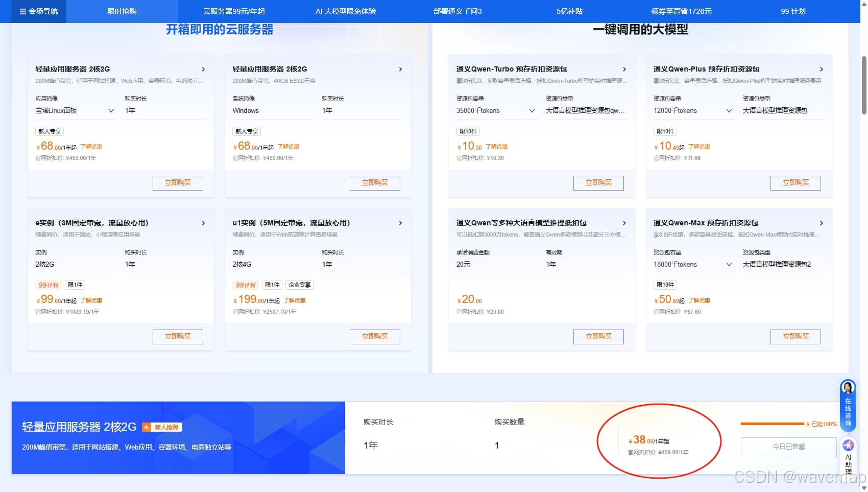868x492 pixels.
Task: Open arrow for 通义Qwen-Plus 资源包 card
Action: [821, 69]
